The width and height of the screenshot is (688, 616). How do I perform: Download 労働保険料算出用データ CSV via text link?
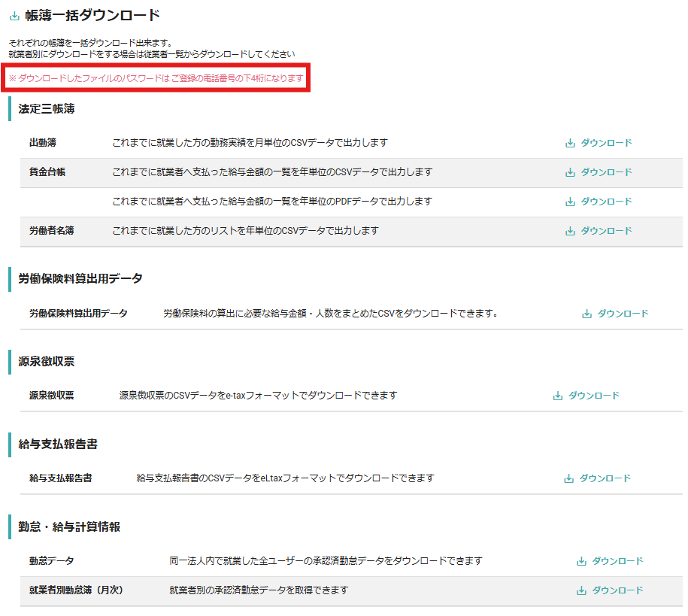(x=623, y=314)
